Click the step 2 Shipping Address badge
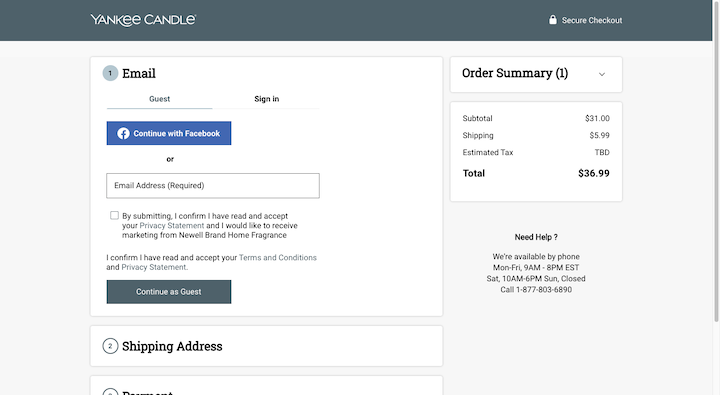The width and height of the screenshot is (720, 395). pos(110,346)
